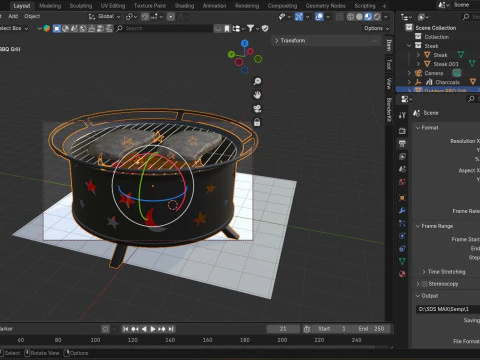Switch to the Sculpting workspace tab
This screenshot has width=480, height=360.
click(x=81, y=6)
